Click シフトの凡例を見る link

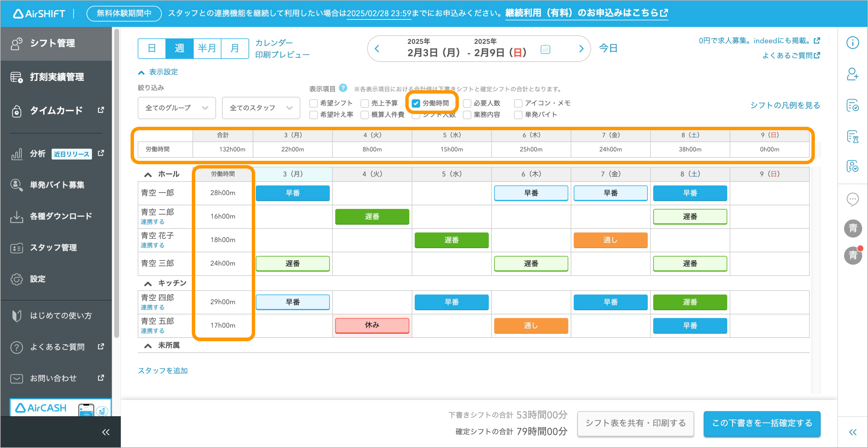[785, 105]
